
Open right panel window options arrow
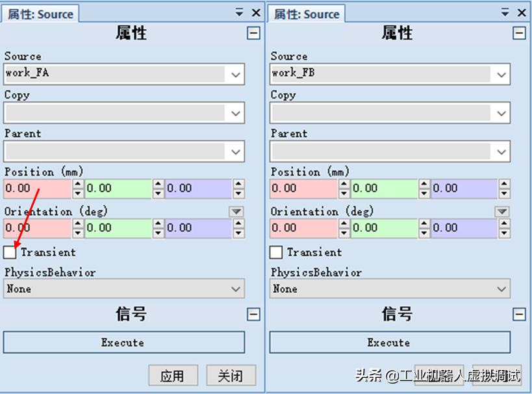pyautogui.click(x=505, y=12)
